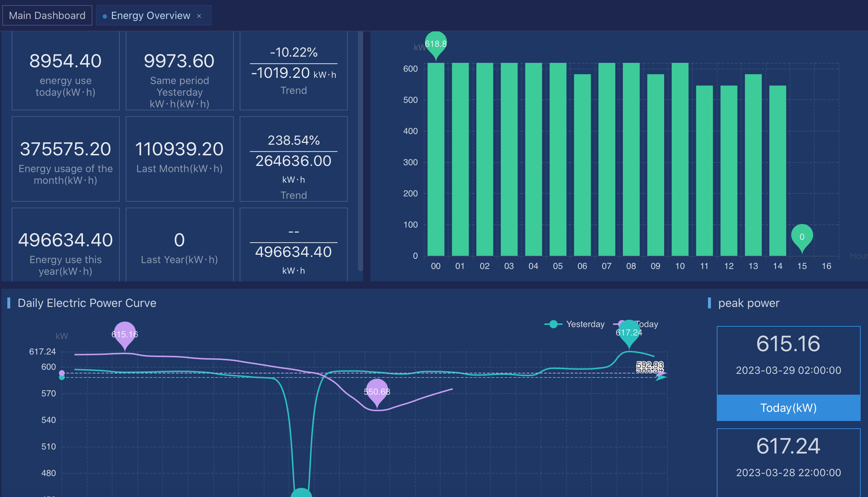This screenshot has width=868, height=497.
Task: Click the 617.24 peak power card
Action: tap(788, 463)
